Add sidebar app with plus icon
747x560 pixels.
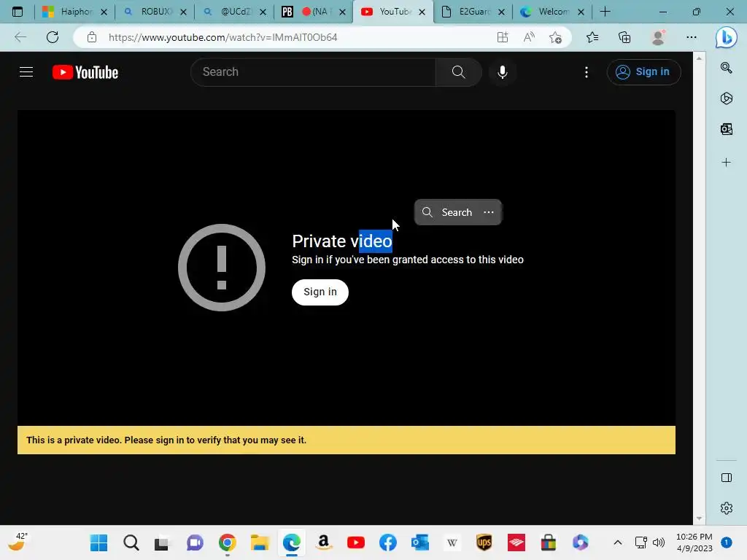[x=726, y=163]
